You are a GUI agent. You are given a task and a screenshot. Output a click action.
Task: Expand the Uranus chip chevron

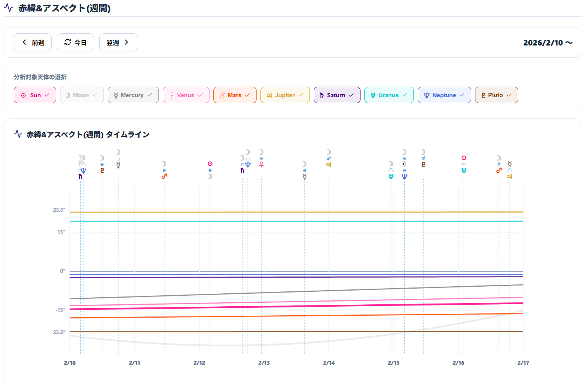pyautogui.click(x=405, y=95)
